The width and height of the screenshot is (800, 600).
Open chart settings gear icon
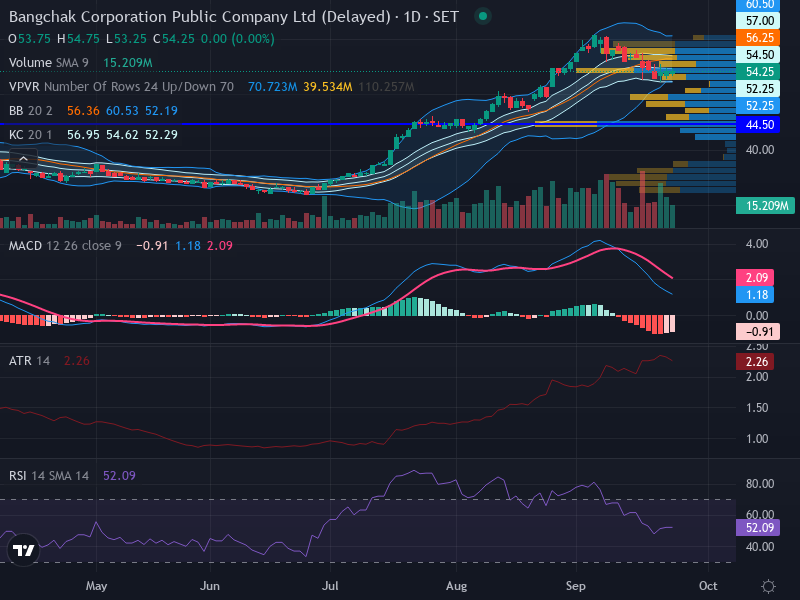(x=768, y=586)
